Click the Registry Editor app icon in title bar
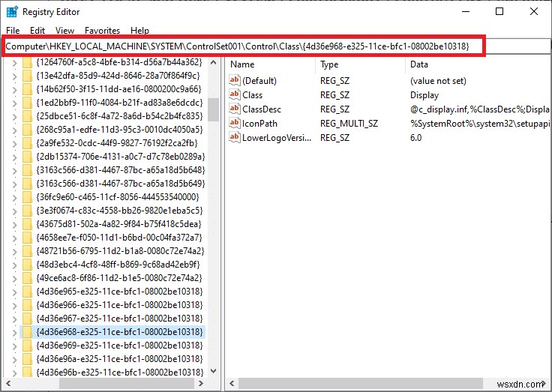 pyautogui.click(x=12, y=11)
